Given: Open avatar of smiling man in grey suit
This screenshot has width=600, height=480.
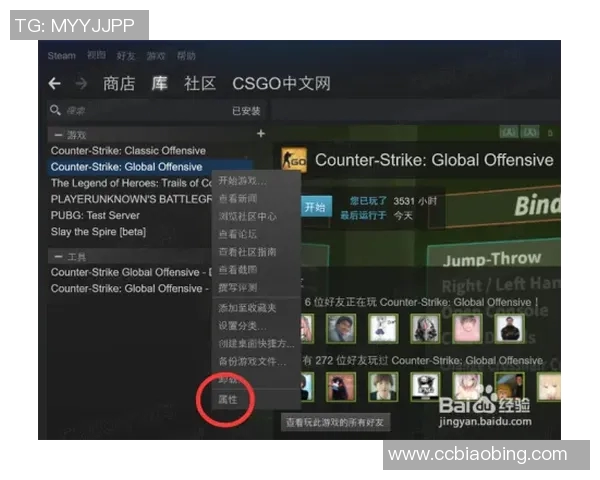Looking at the screenshot, I should (341, 328).
